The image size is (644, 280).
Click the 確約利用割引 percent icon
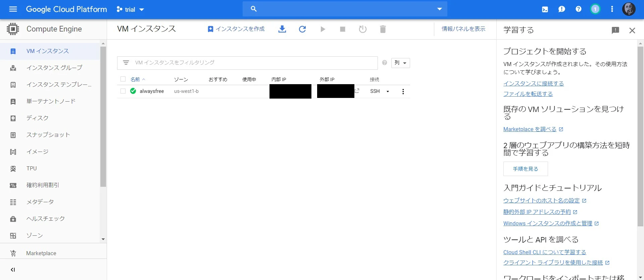click(x=13, y=185)
